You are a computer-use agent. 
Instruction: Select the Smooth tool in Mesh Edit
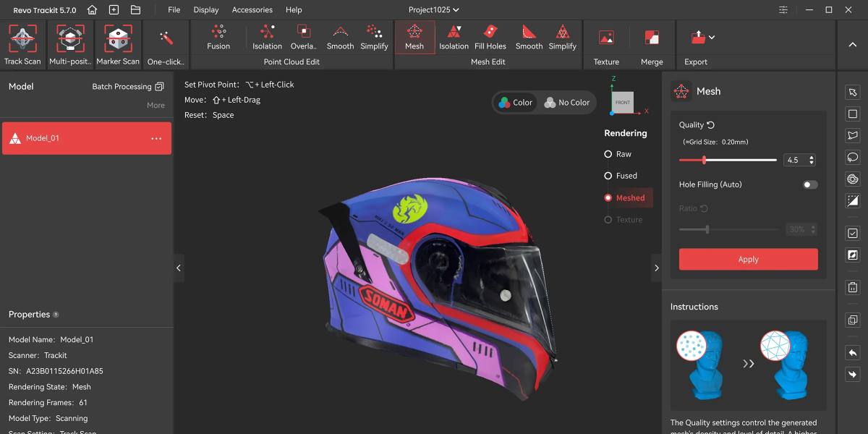pos(528,36)
